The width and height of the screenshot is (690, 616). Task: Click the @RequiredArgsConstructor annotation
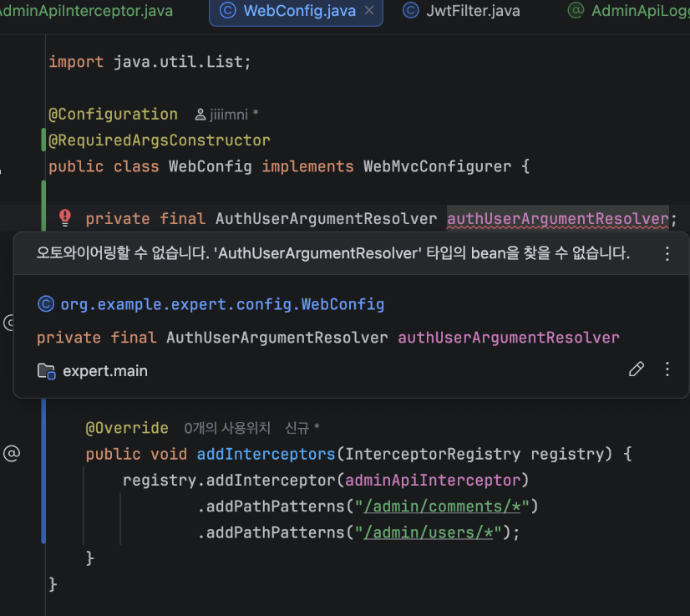click(x=160, y=140)
